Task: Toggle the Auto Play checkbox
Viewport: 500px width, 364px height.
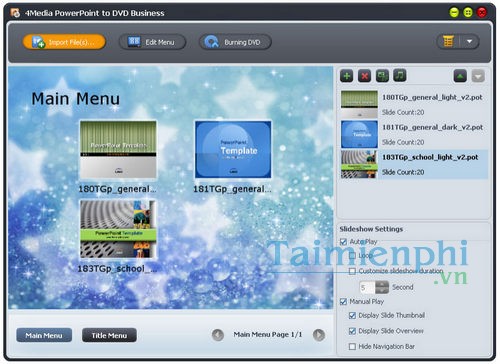Action: pyautogui.click(x=343, y=242)
